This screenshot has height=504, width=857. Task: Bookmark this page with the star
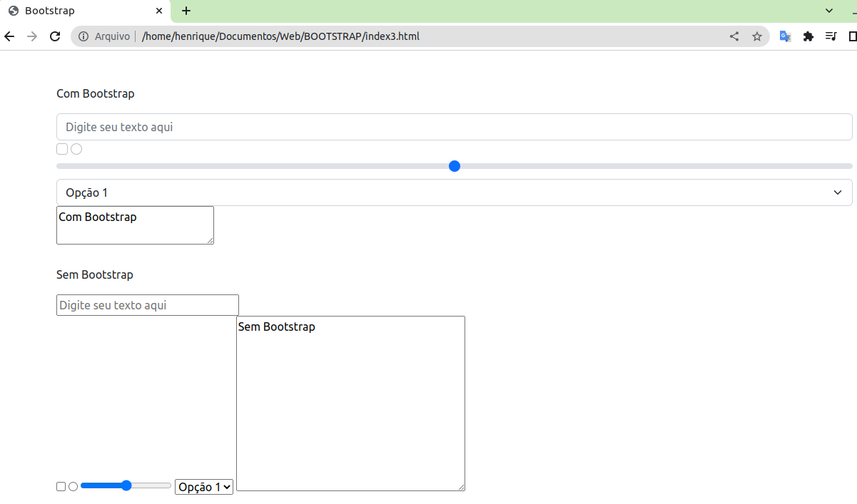[x=757, y=36]
